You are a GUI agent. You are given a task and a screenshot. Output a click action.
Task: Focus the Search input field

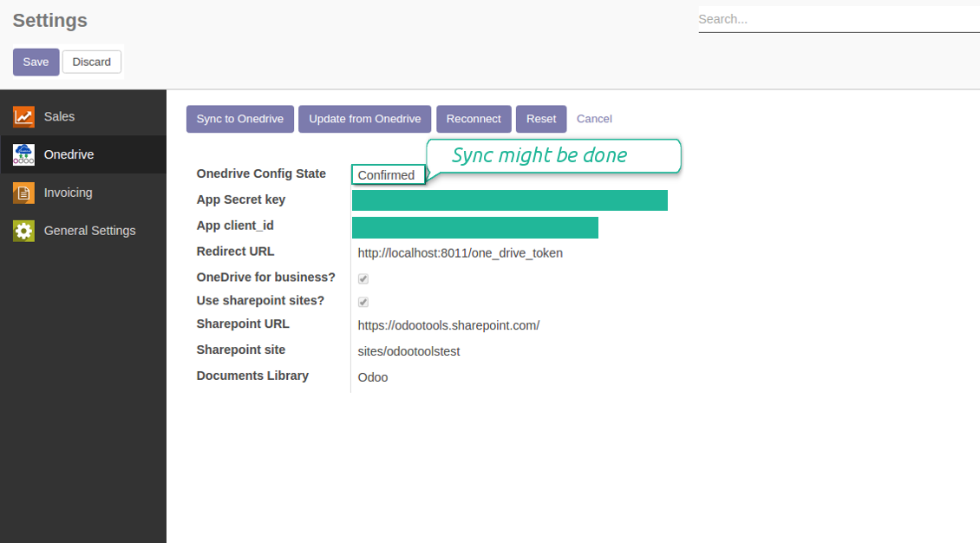click(839, 19)
